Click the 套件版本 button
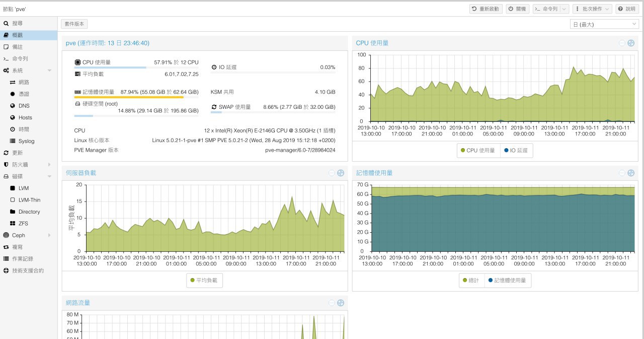The image size is (644, 339). point(74,24)
